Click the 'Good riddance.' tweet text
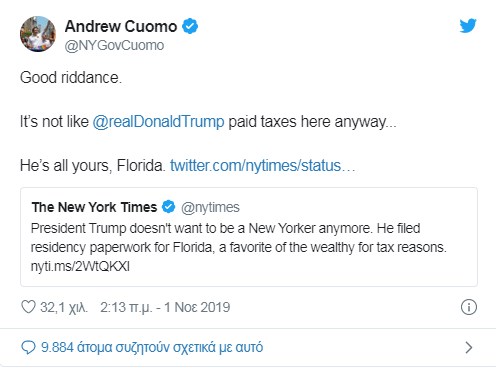 coord(71,78)
